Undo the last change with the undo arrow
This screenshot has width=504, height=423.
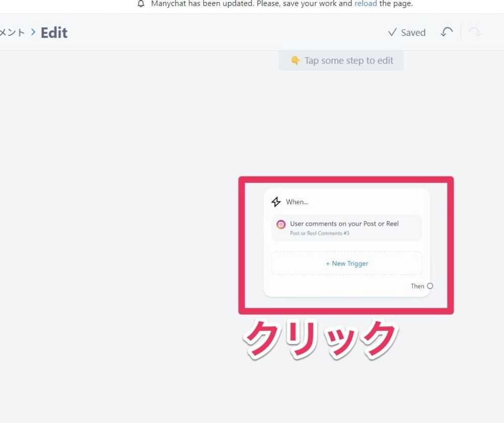point(447,32)
